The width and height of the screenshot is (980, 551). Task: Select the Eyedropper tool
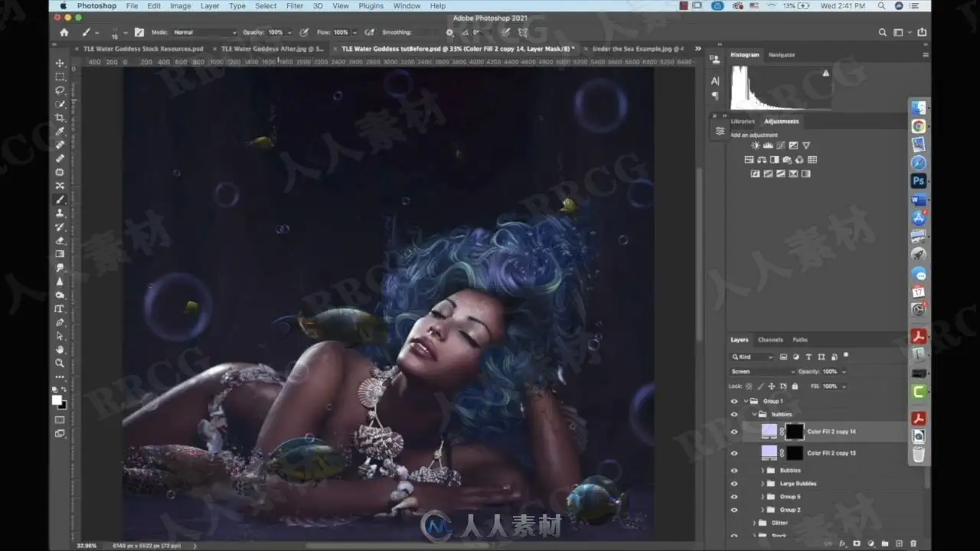click(60, 131)
